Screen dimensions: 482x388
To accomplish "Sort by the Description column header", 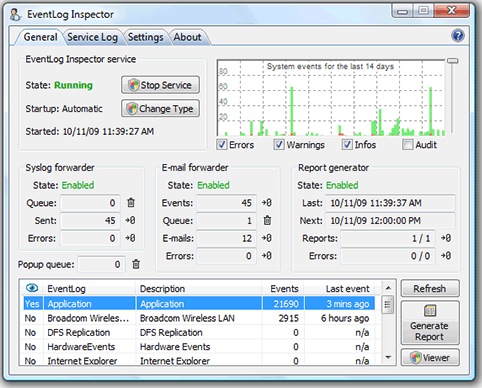I will pos(199,288).
